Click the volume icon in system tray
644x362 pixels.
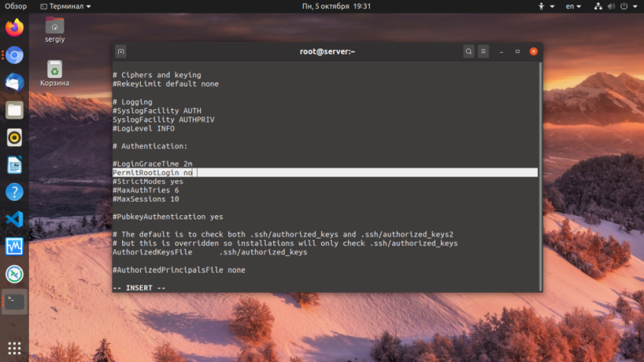click(611, 6)
